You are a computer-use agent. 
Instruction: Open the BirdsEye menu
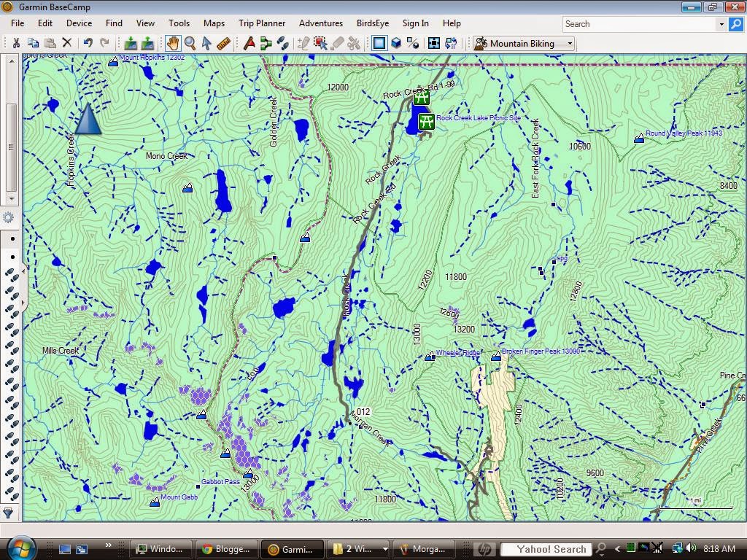(x=373, y=23)
